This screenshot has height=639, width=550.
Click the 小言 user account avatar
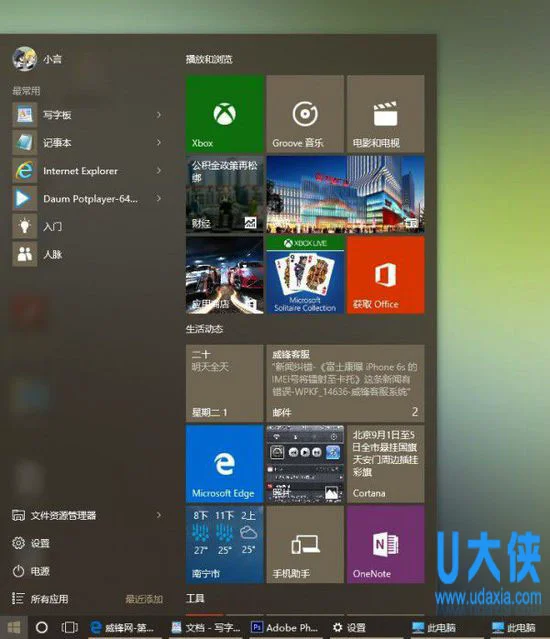24,59
